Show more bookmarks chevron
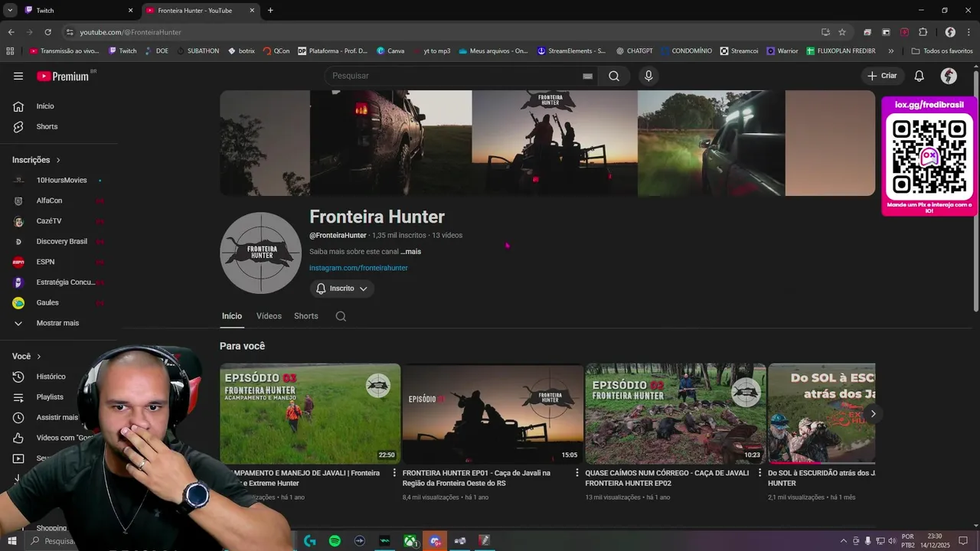Screen dimensions: 980x551 click(x=890, y=51)
